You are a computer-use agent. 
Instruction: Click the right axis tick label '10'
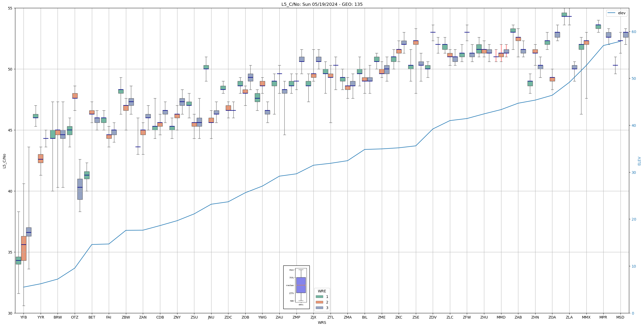tap(634, 266)
